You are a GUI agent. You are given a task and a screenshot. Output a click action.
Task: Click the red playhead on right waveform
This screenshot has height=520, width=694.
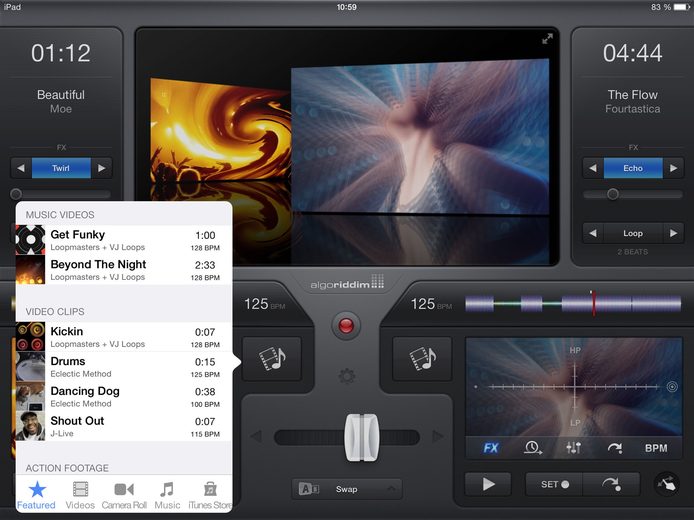click(593, 303)
